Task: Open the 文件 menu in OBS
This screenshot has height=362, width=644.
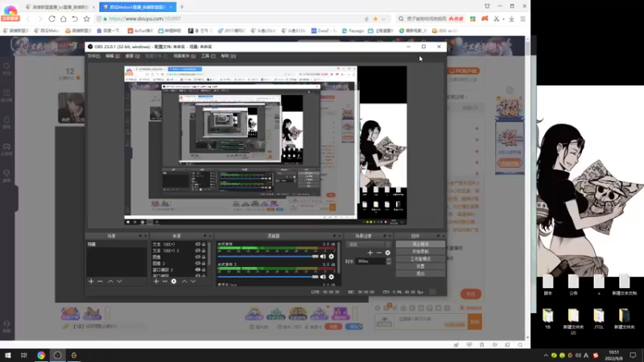Action: pos(93,56)
